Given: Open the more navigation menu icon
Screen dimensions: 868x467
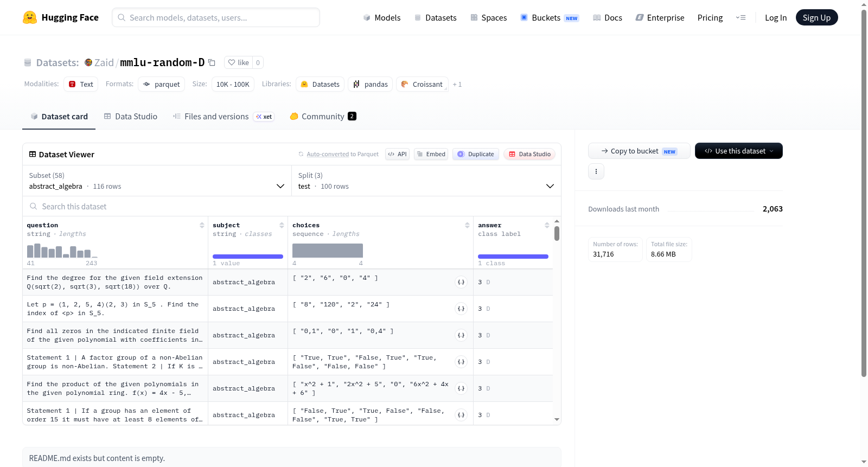Looking at the screenshot, I should pyautogui.click(x=741, y=17).
